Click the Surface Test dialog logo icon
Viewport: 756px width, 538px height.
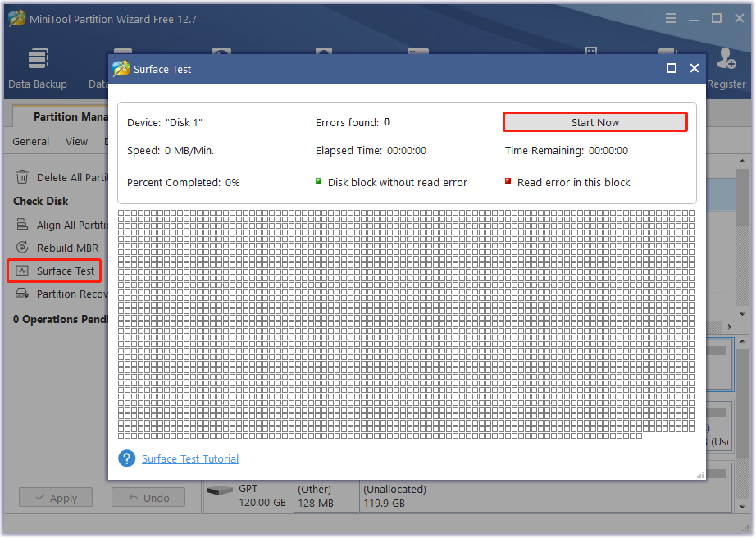click(x=121, y=69)
